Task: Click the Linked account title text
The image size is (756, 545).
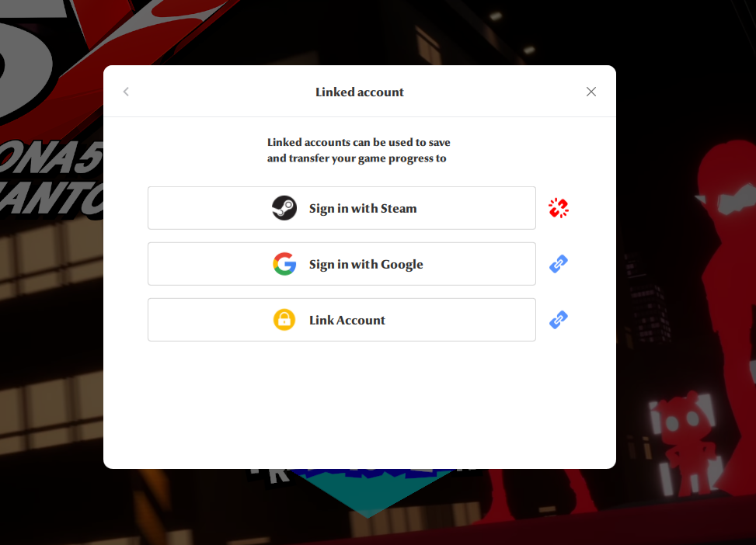Action: click(360, 92)
